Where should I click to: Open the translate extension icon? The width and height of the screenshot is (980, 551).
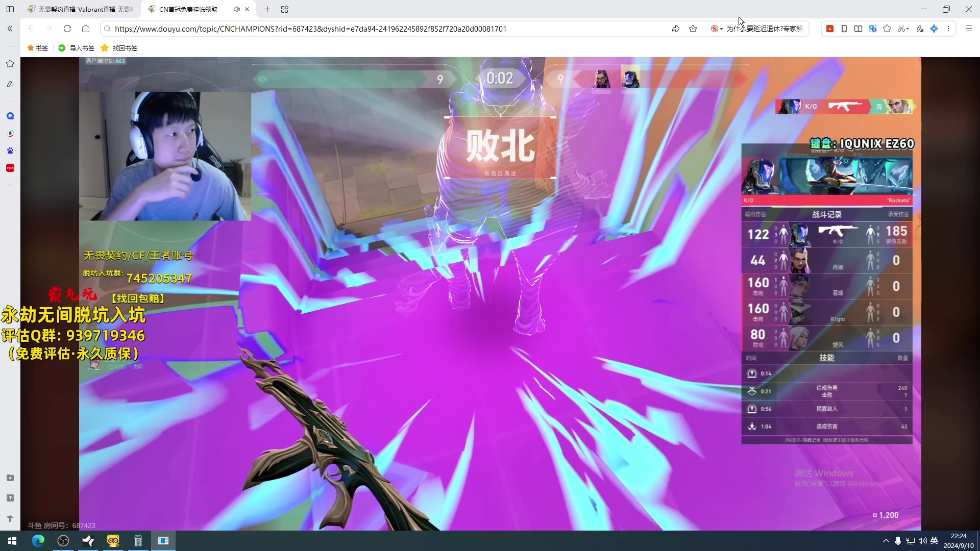[873, 29]
